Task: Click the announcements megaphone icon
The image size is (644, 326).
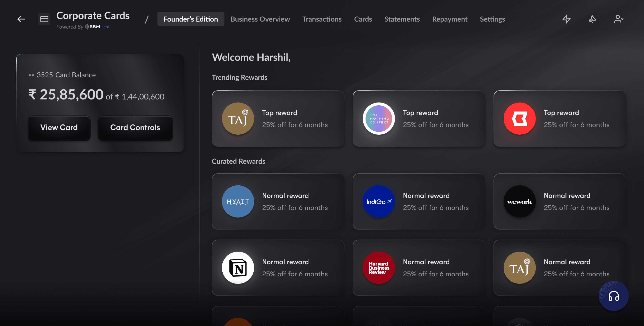Action: (x=592, y=19)
